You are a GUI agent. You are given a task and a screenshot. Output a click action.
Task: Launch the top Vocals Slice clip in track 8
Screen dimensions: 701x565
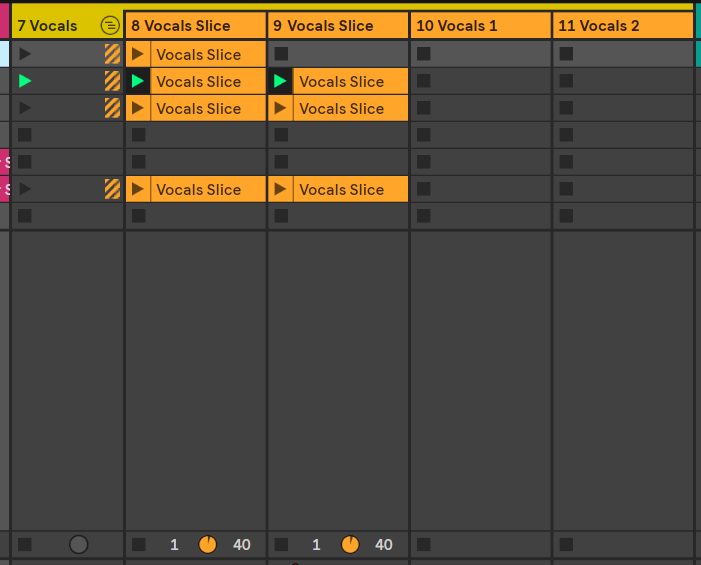(x=138, y=54)
